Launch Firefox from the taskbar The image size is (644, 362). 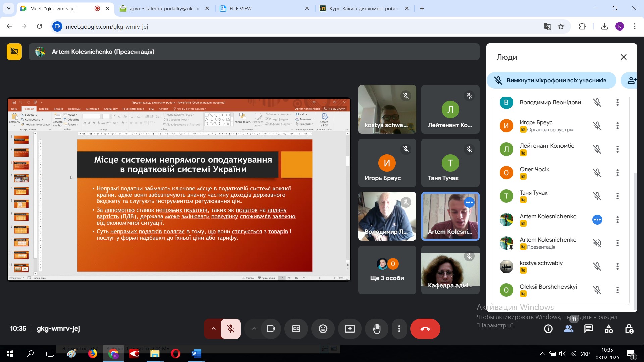click(x=92, y=354)
